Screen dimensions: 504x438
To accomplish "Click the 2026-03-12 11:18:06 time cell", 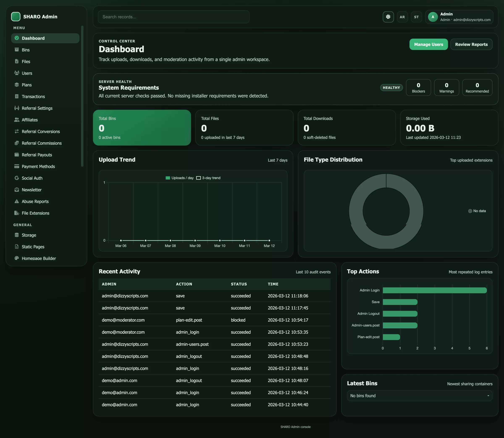I will (x=288, y=296).
